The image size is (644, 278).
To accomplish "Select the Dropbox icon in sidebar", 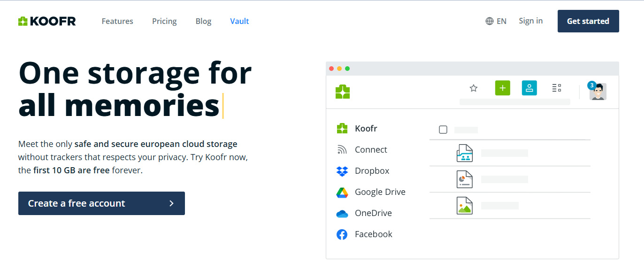I will (342, 171).
